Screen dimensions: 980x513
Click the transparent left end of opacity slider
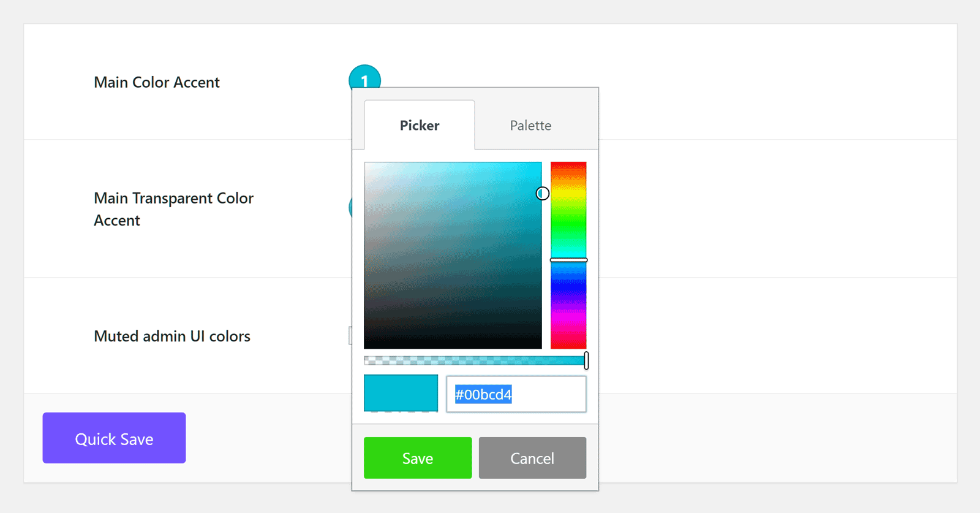367,361
